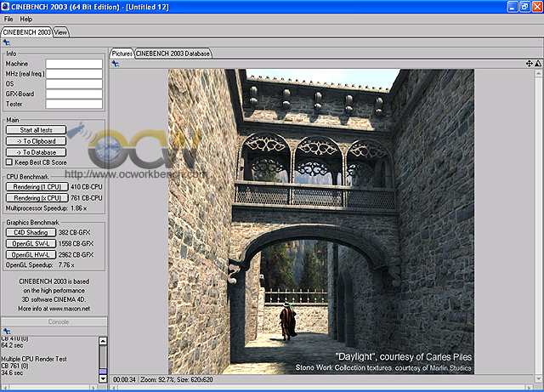Open the File menu
Viewport: 544px width, 392px height.
tap(8, 19)
